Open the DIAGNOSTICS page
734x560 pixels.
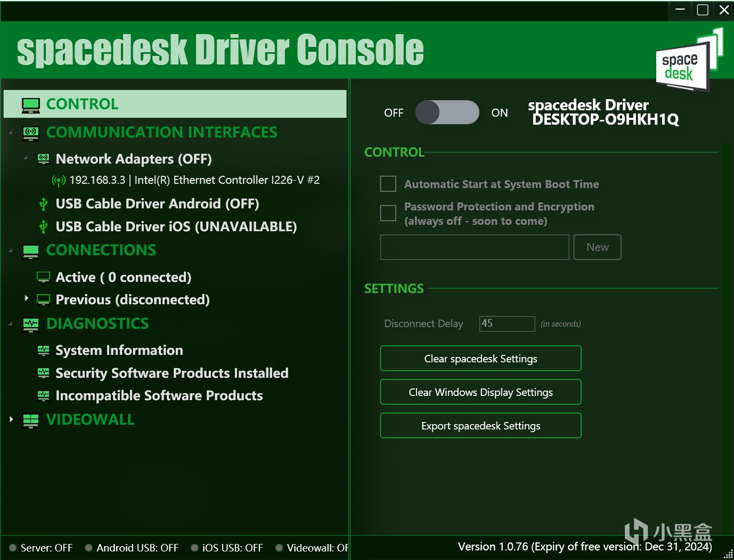click(97, 323)
